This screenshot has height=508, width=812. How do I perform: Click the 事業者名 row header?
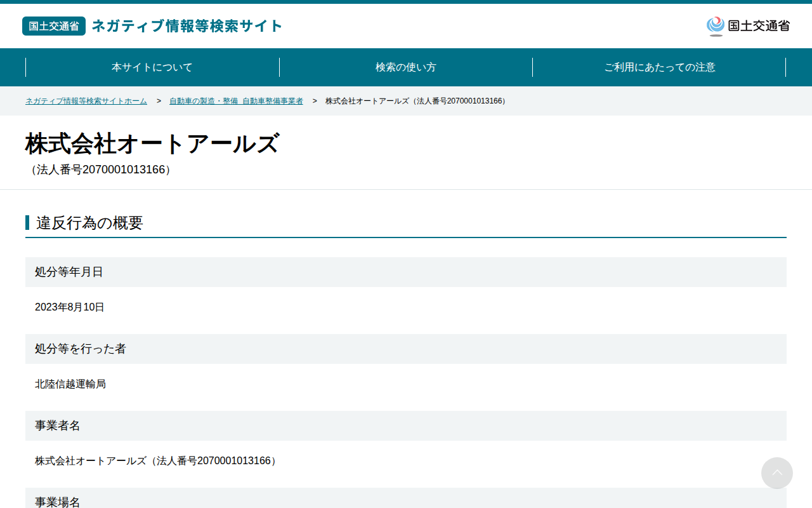[x=406, y=425]
